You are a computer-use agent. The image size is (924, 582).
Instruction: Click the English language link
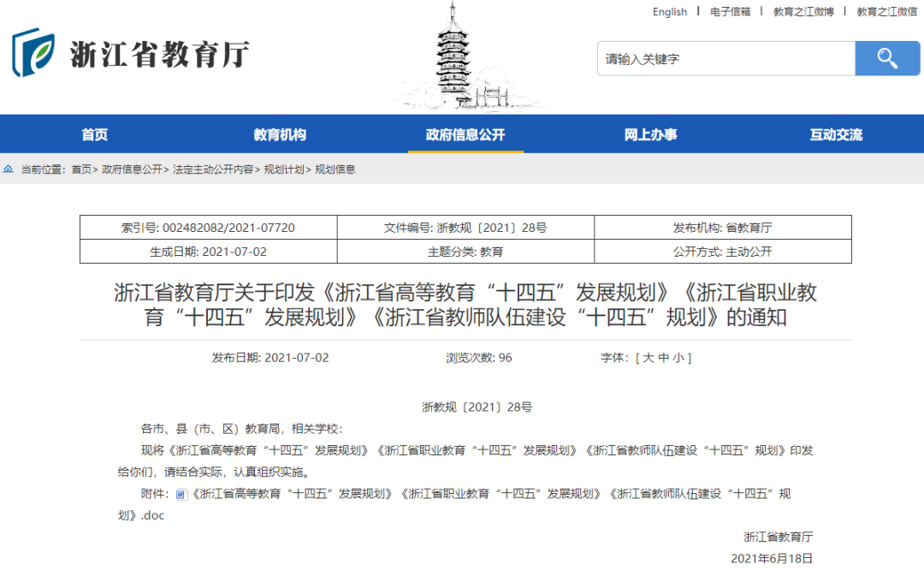click(x=670, y=11)
